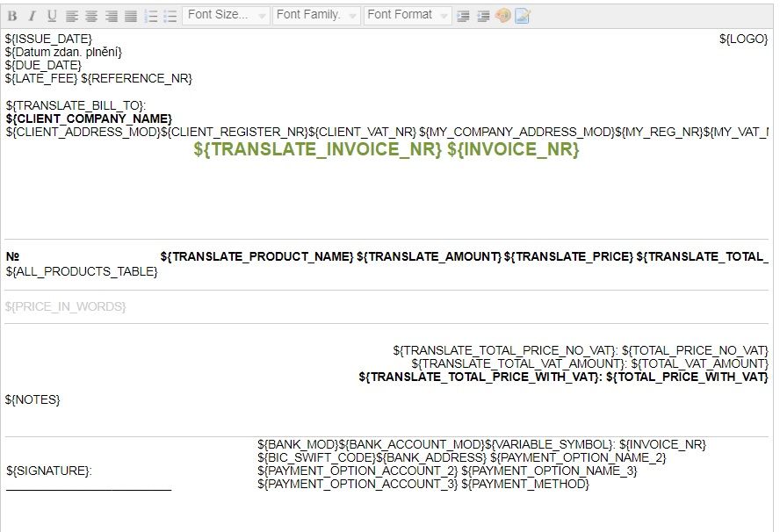The height and width of the screenshot is (532, 780).
Task: Click the ${MY_REG_NR} placeholder
Action: (659, 132)
